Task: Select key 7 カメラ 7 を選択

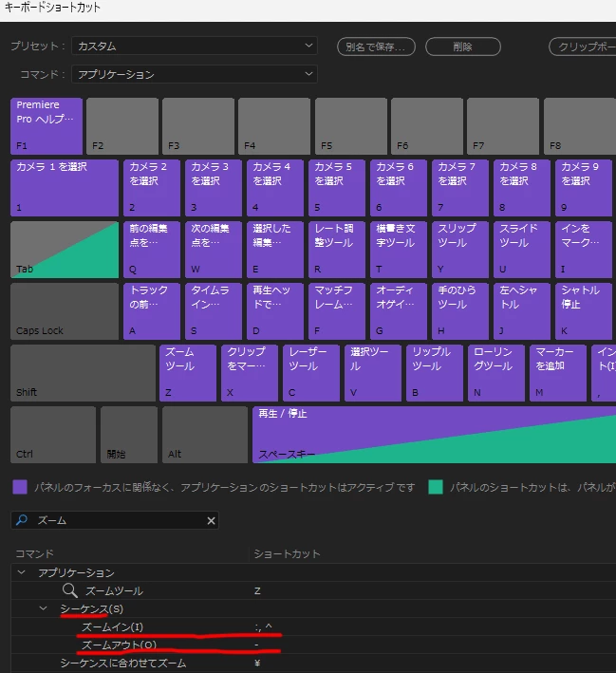Action: tap(460, 188)
